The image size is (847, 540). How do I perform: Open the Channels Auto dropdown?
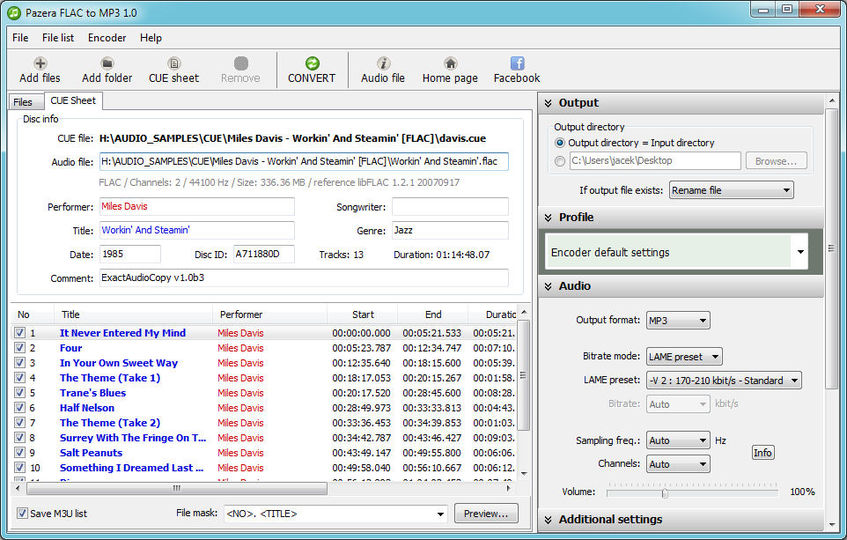coord(678,464)
